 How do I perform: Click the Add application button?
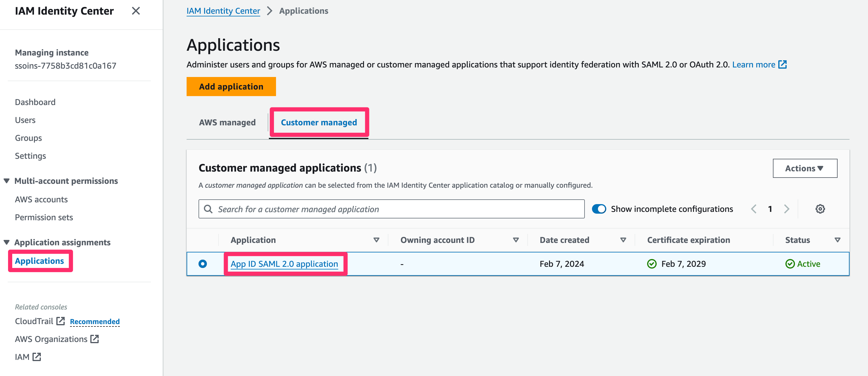point(231,87)
